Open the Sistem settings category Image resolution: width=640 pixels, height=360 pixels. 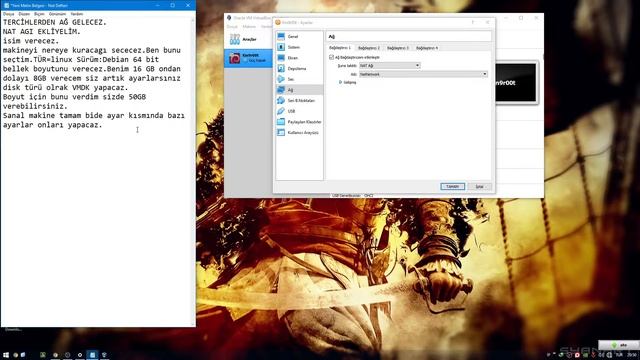coord(299,47)
